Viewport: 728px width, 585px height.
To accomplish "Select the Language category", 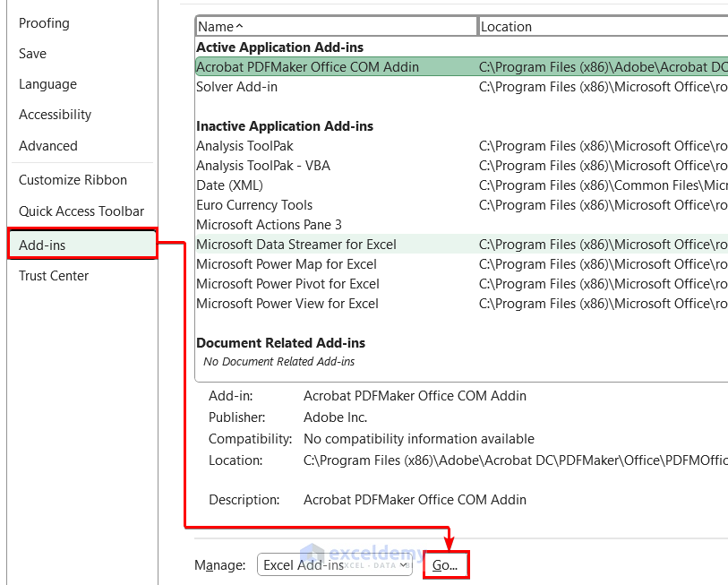I will pyautogui.click(x=47, y=84).
